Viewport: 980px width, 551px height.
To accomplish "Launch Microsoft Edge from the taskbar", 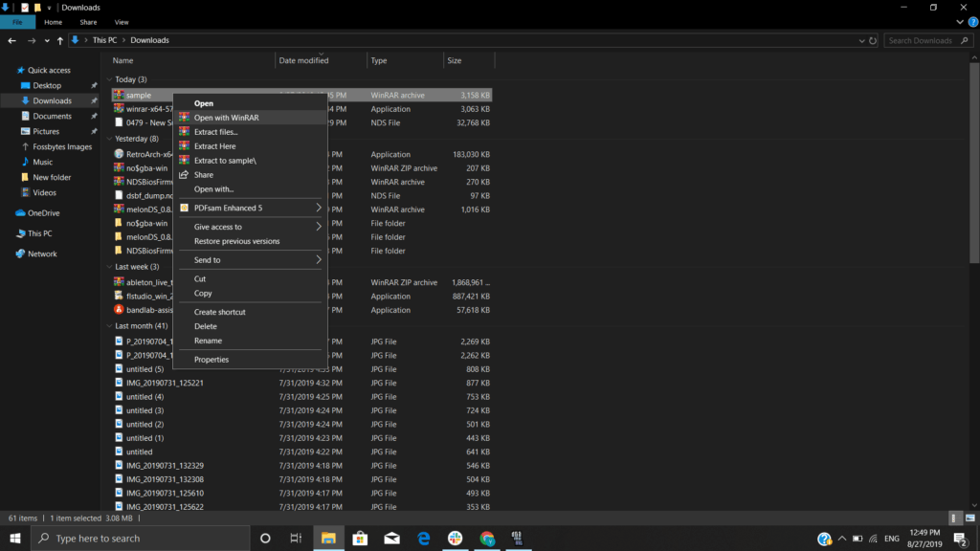I will (422, 539).
